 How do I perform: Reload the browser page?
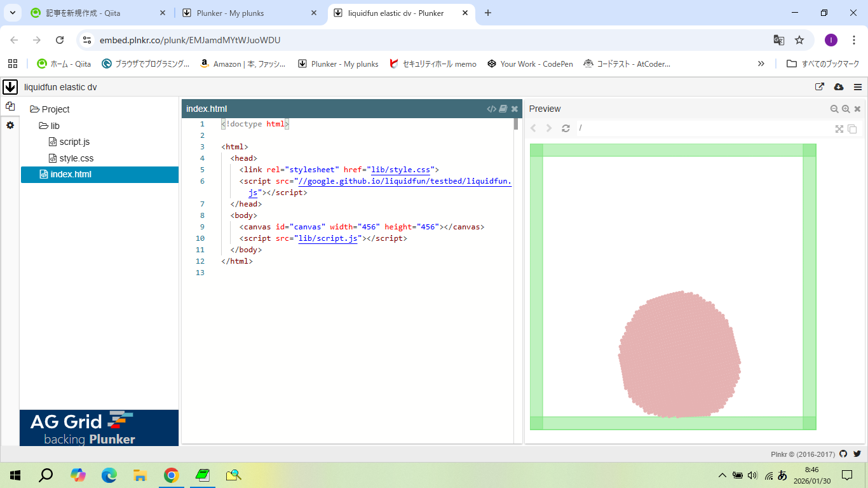[60, 40]
